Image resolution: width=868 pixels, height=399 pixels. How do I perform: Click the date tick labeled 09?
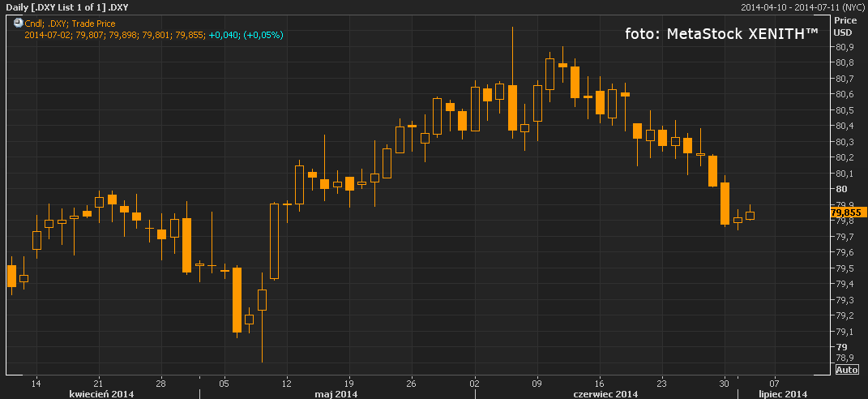pyautogui.click(x=537, y=384)
